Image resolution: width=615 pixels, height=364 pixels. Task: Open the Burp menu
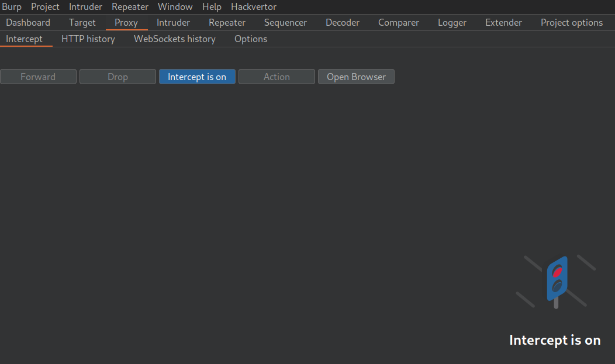(12, 7)
